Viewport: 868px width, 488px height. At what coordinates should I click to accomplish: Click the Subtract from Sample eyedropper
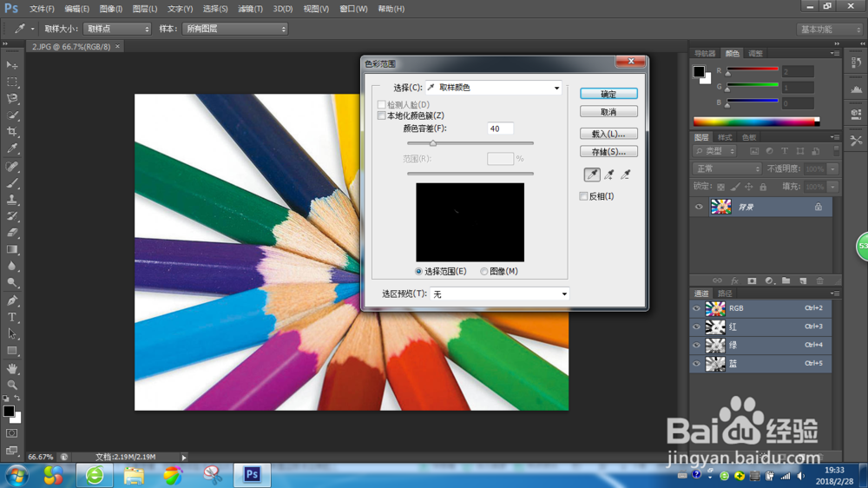point(626,175)
